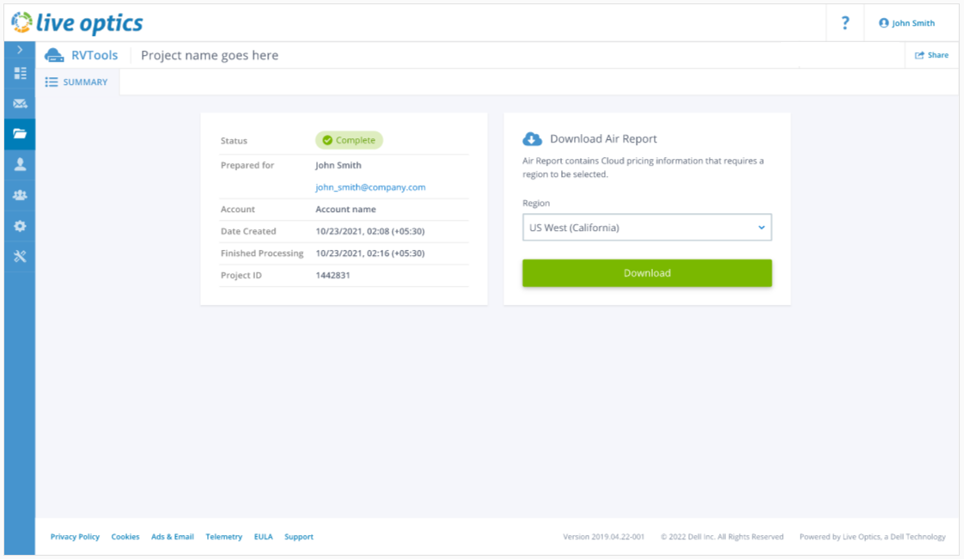The width and height of the screenshot is (964, 560).
Task: Open the folder projects icon in sidebar
Action: point(20,133)
